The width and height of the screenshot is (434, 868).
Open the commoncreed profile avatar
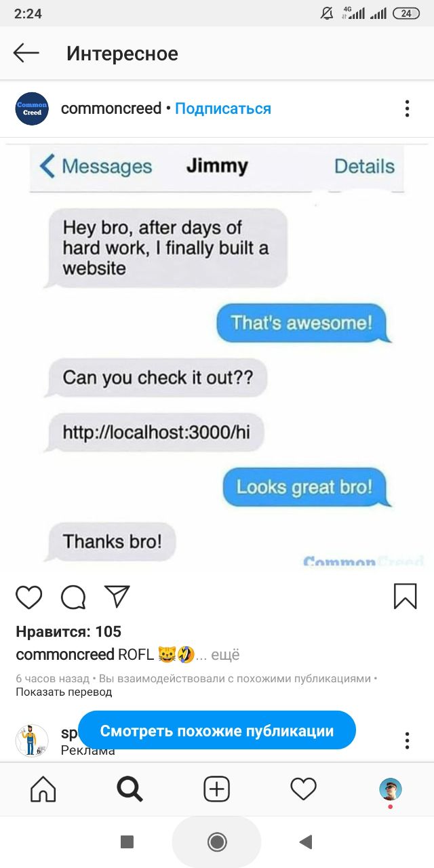[x=32, y=108]
